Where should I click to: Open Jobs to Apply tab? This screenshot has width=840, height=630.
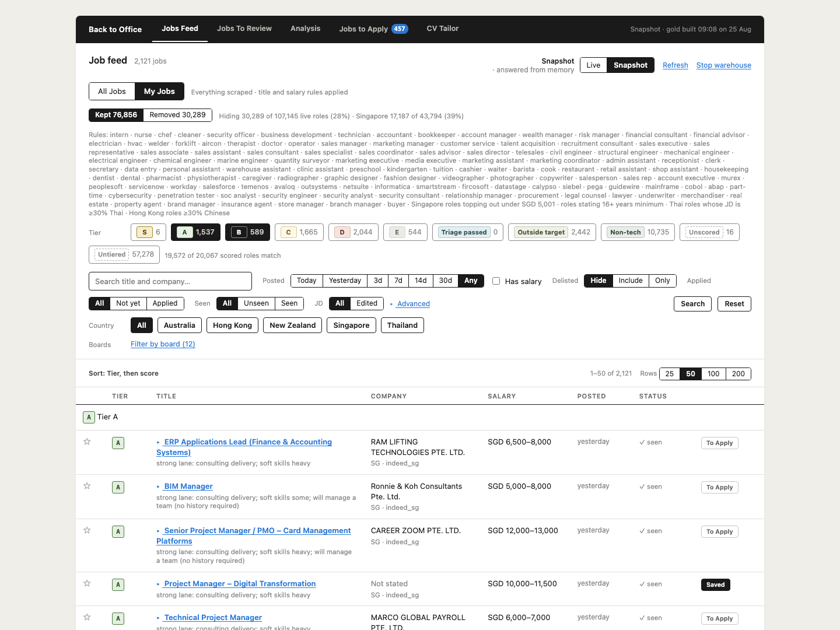click(x=373, y=29)
